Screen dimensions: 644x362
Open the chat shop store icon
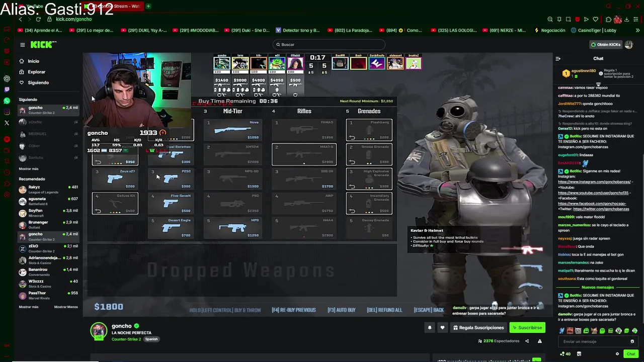pos(579,354)
